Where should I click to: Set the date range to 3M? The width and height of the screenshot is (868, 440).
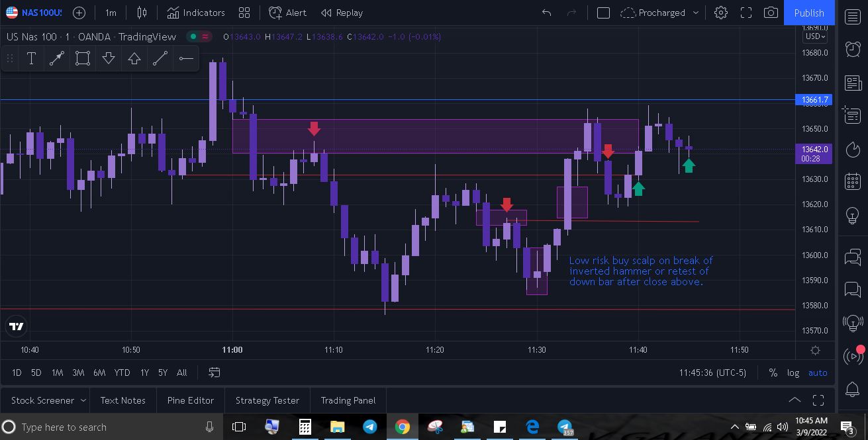pos(78,373)
